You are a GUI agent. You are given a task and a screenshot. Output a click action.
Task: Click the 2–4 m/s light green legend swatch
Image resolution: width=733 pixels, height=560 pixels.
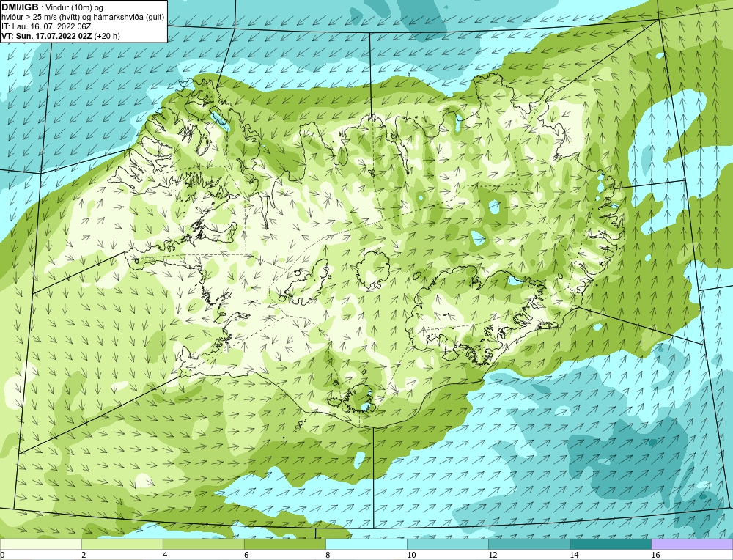(122, 544)
